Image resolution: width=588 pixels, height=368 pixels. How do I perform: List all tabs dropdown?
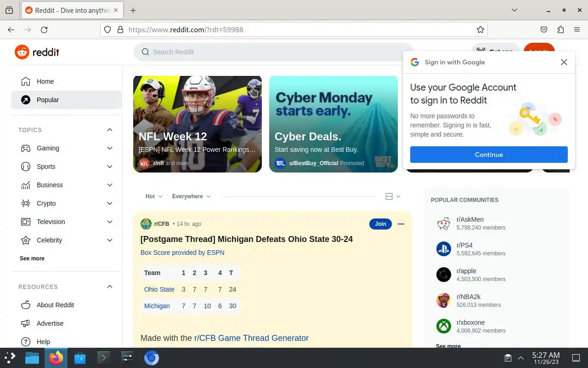point(514,10)
